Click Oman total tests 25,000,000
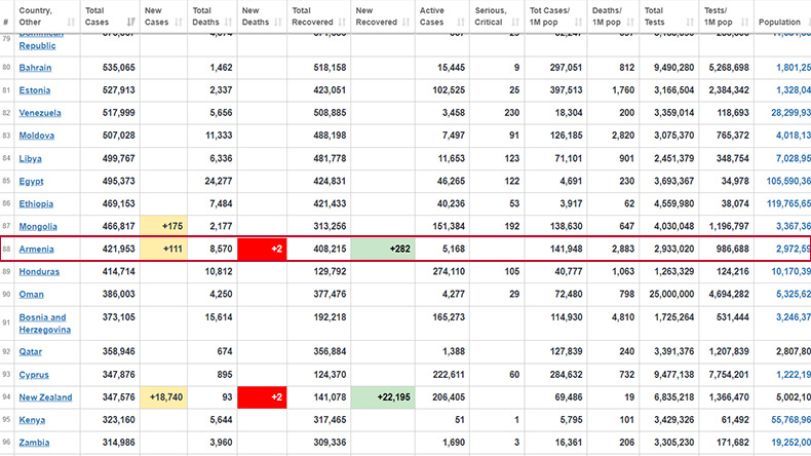Screen dimensions: 811x456 (x=672, y=294)
